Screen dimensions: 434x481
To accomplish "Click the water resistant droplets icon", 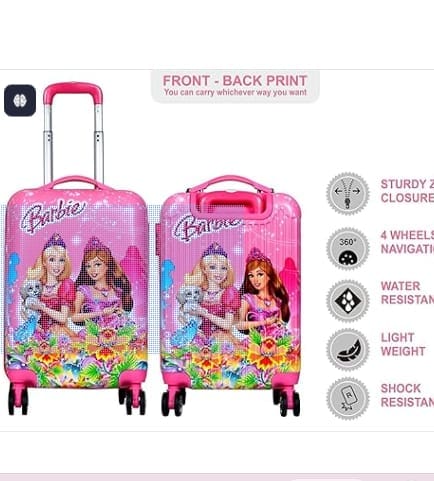I will 347,300.
